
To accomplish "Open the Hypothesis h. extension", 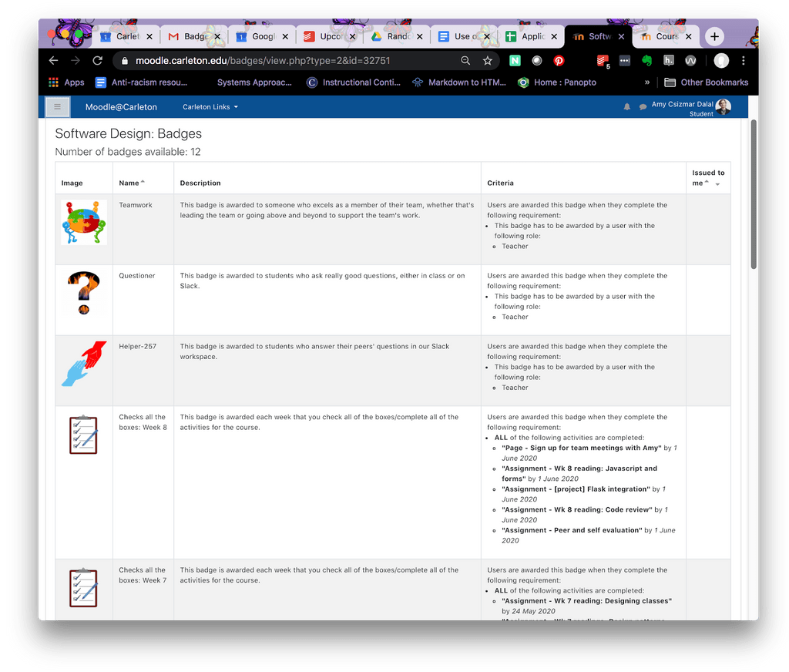I will pos(668,60).
